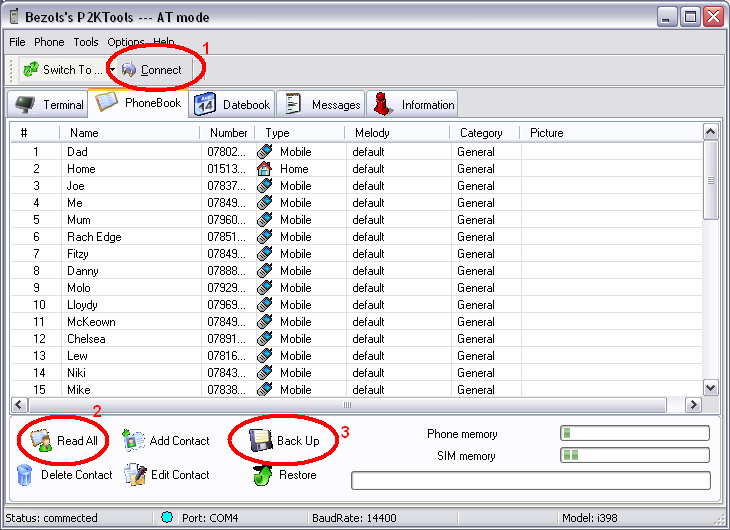
Task: Click the green Restore arrow icon
Action: click(263, 475)
